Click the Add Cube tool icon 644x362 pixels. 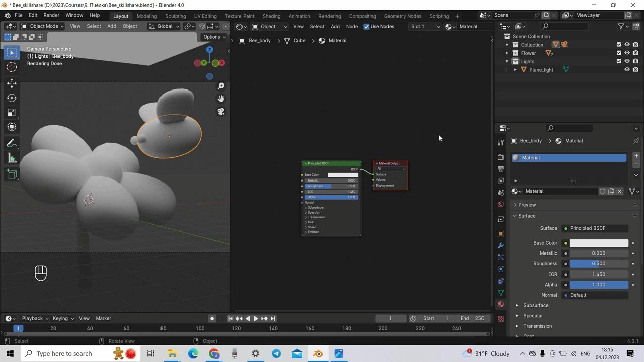(12, 174)
